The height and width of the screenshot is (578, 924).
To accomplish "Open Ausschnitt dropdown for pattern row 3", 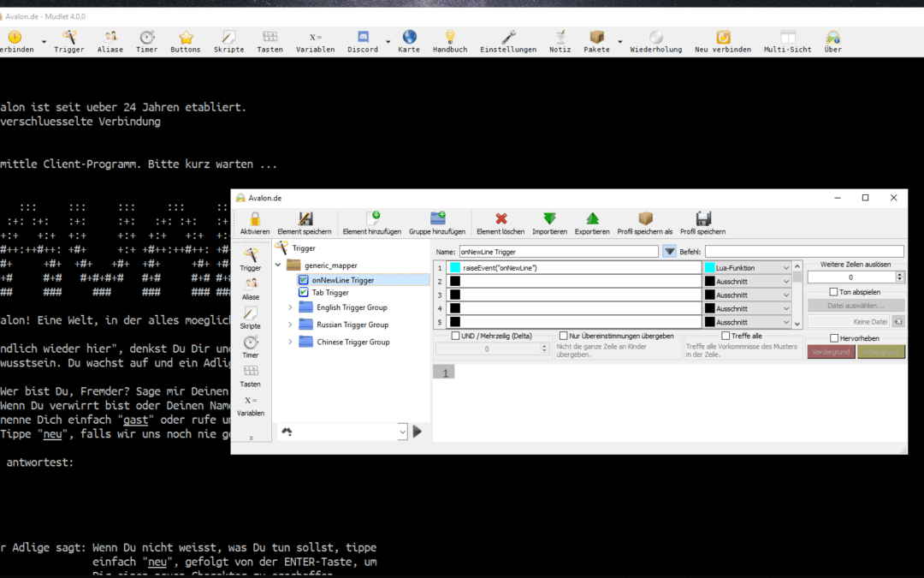I will (x=747, y=295).
